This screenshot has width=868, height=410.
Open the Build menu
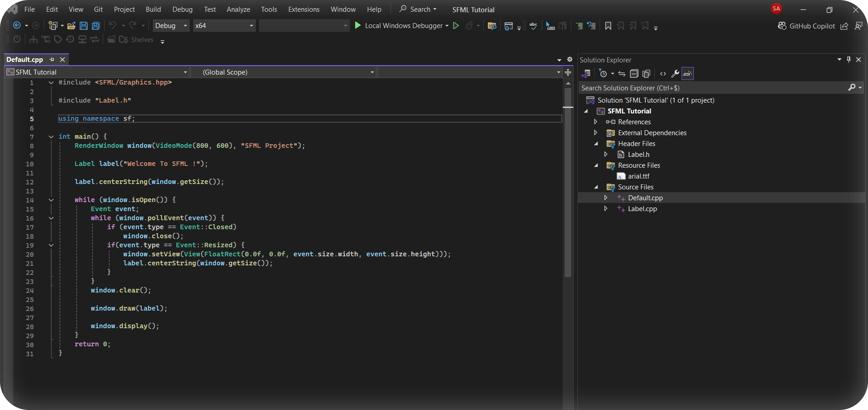pos(153,9)
